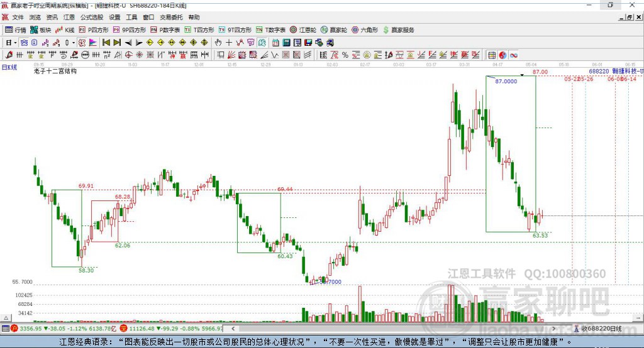Open T数字表 tool
Viewport: 644px width, 348px height.
(x=270, y=30)
